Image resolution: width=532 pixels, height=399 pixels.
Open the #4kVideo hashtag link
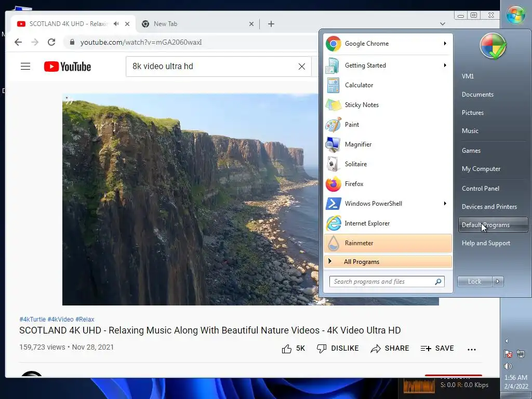coord(60,320)
